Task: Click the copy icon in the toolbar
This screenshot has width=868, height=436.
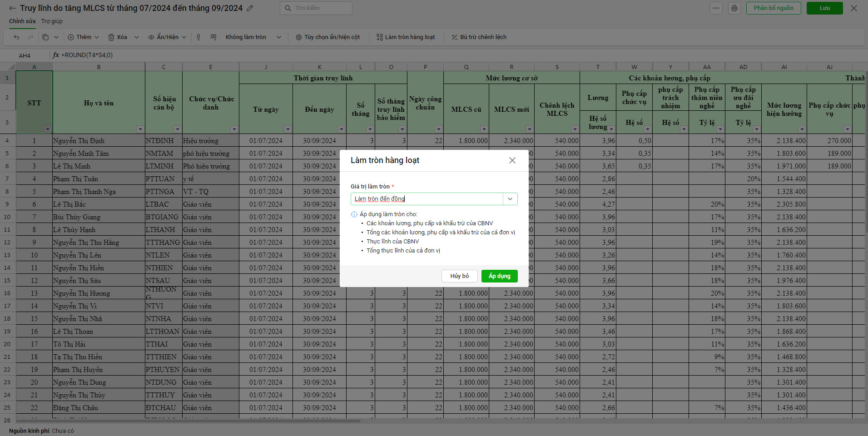Action: 45,37
